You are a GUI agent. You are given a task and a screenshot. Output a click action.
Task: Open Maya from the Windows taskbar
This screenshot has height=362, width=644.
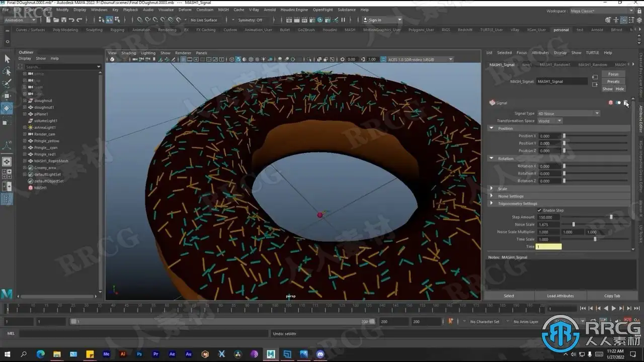271,354
